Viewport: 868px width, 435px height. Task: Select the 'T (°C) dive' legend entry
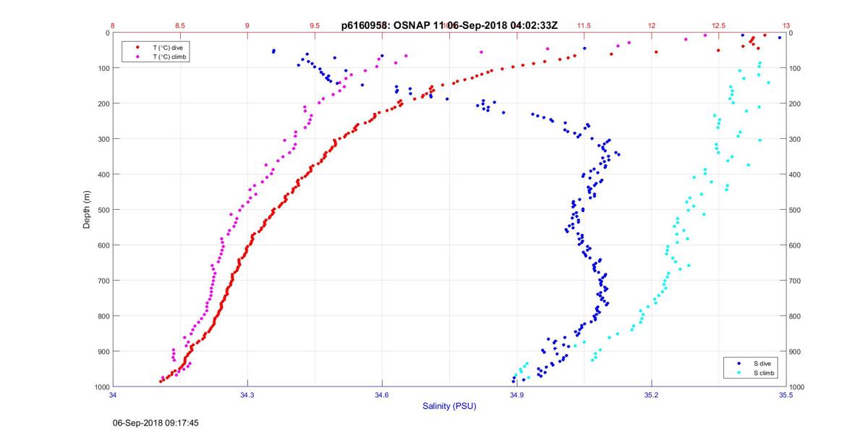(169, 47)
